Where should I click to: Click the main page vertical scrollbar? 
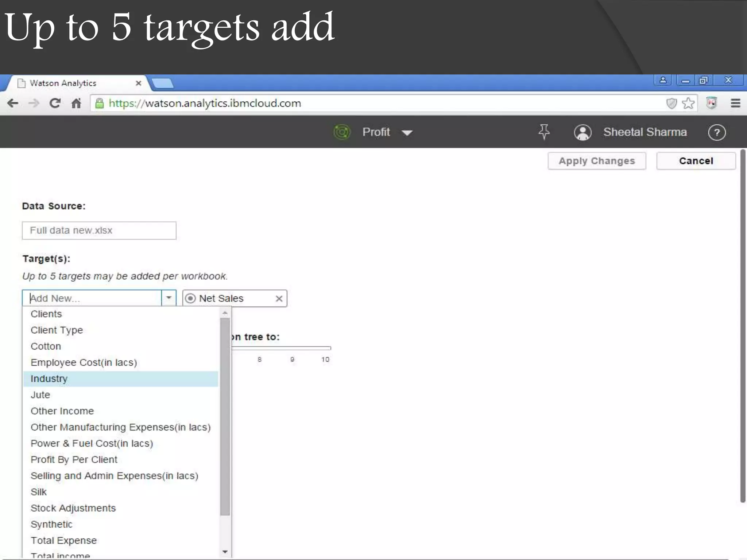click(x=743, y=326)
